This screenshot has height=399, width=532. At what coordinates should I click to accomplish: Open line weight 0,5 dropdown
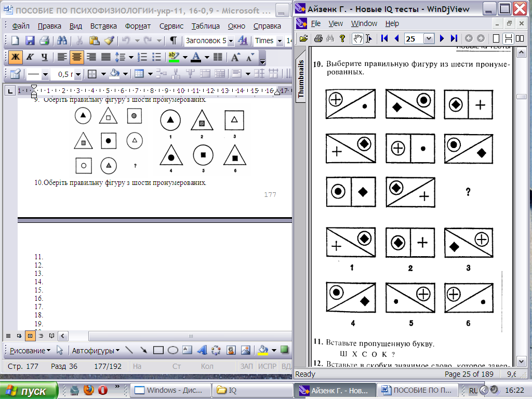pyautogui.click(x=78, y=74)
